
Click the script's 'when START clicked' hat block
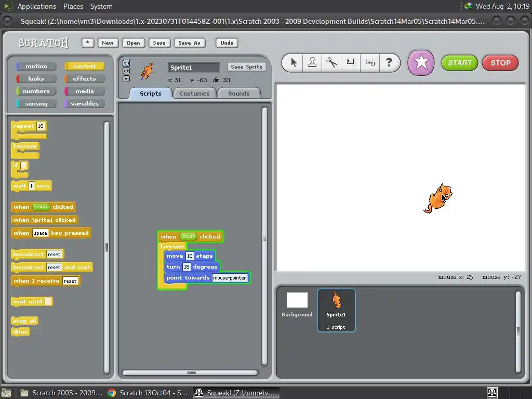pos(190,236)
